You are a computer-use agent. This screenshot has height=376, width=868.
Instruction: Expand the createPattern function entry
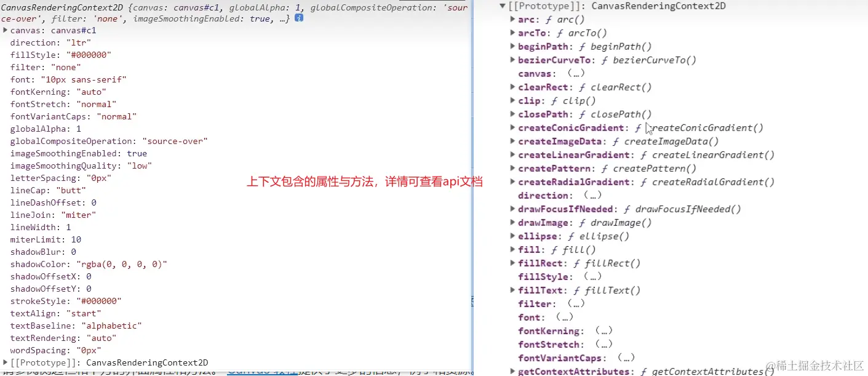pos(512,169)
